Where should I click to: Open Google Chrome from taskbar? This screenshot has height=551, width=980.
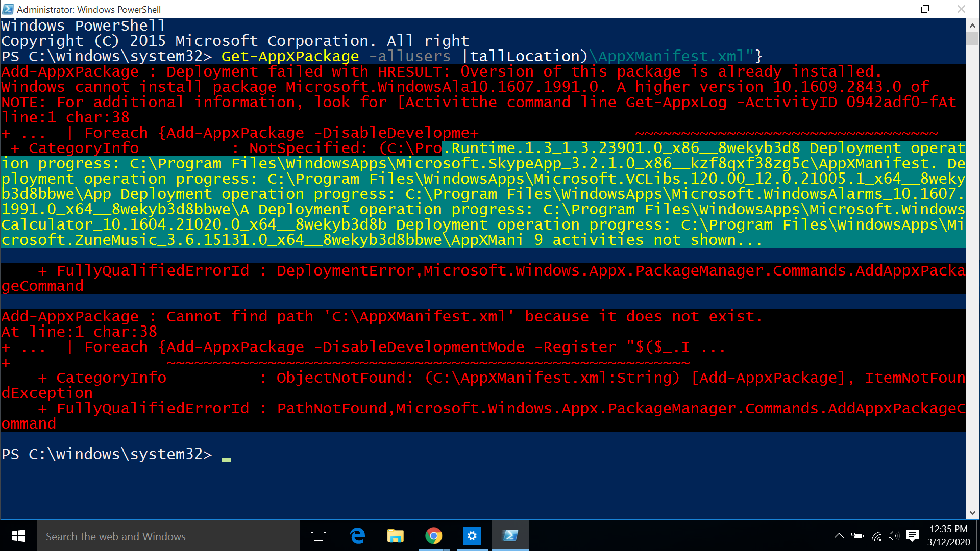coord(433,536)
